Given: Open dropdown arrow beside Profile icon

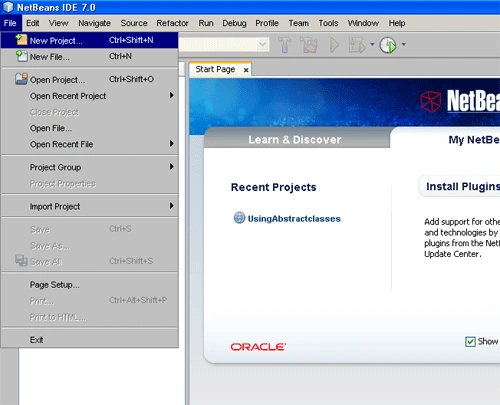Looking at the screenshot, I should tap(403, 44).
